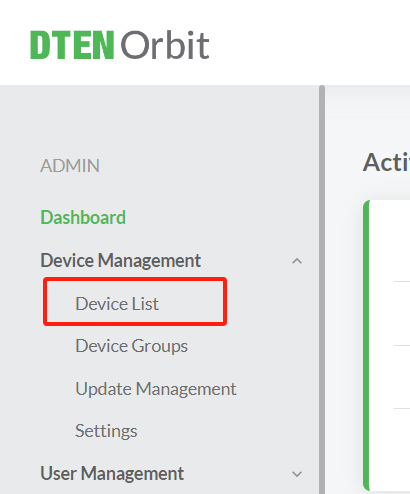Expand User Management with the down chevron
Viewport: 410px width, 494px height.
pos(297,474)
